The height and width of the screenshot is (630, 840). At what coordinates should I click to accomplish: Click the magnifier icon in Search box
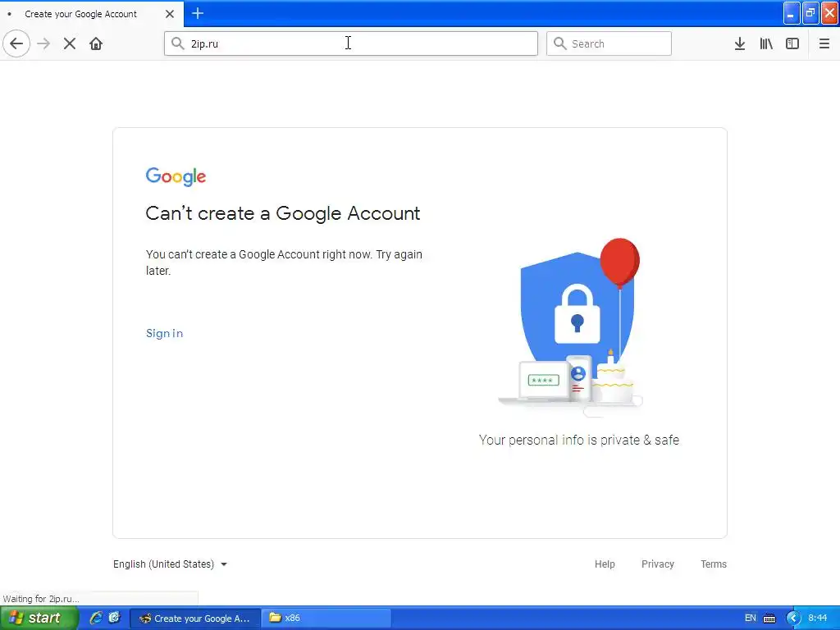pyautogui.click(x=559, y=43)
